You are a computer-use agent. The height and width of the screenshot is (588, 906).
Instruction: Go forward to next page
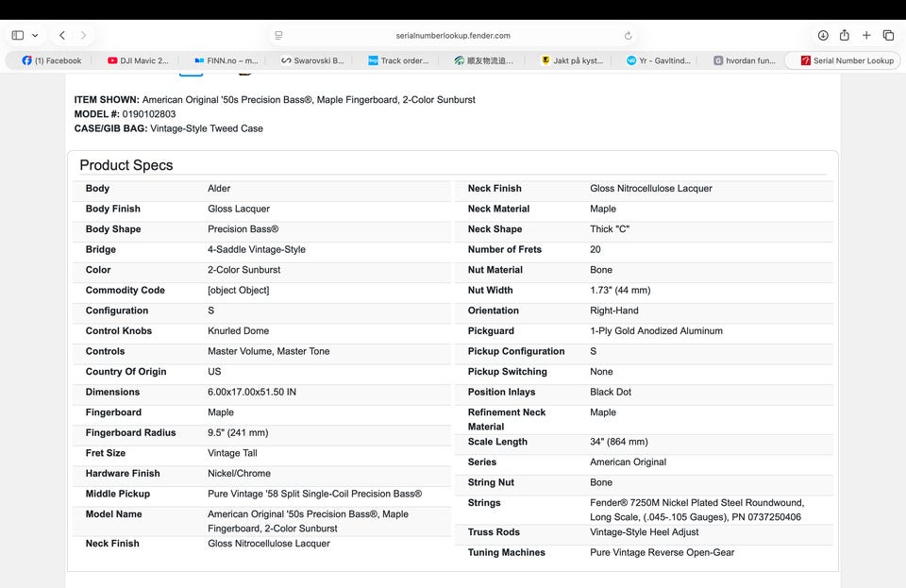pos(84,35)
